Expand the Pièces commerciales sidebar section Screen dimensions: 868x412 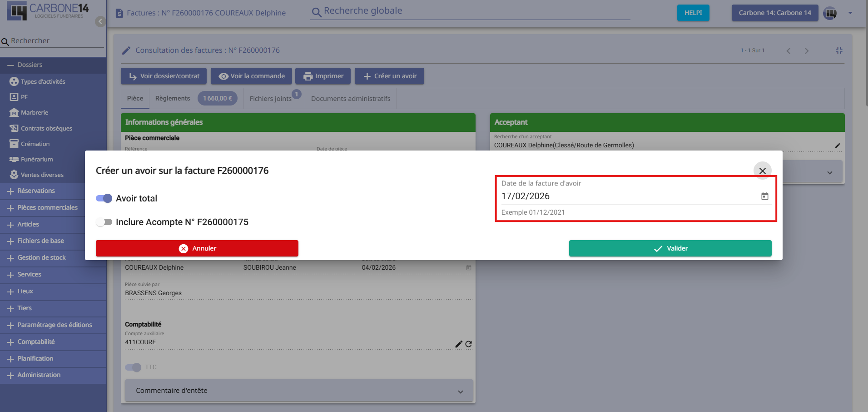[47, 207]
